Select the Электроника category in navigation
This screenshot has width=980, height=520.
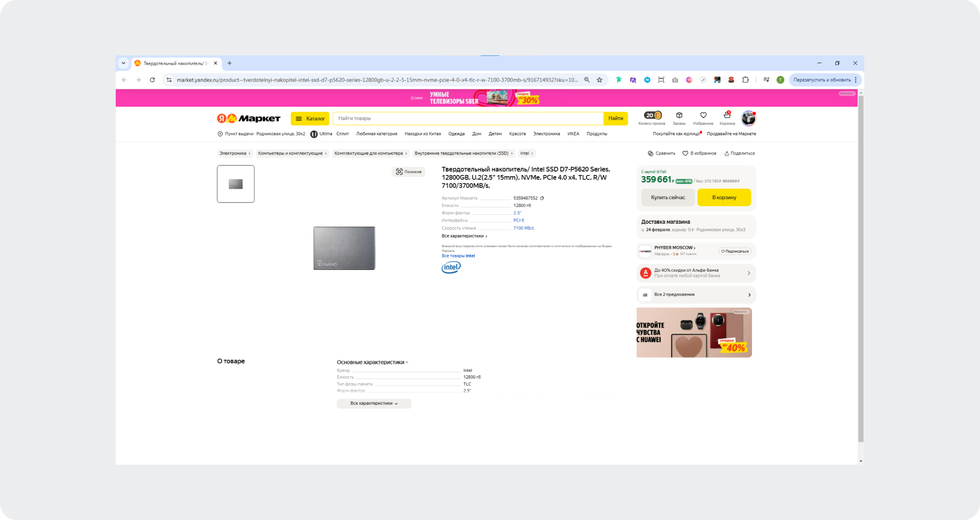(x=546, y=134)
